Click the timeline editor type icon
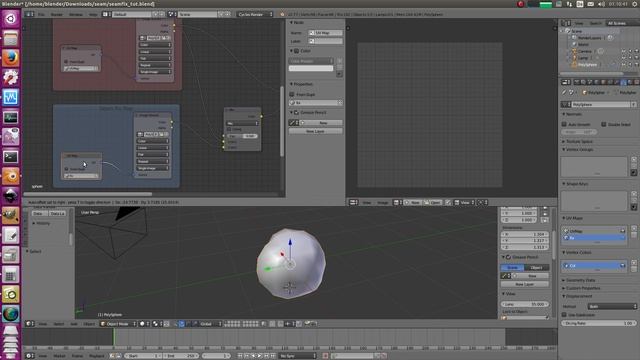This screenshot has width=640, height=360. (x=29, y=356)
